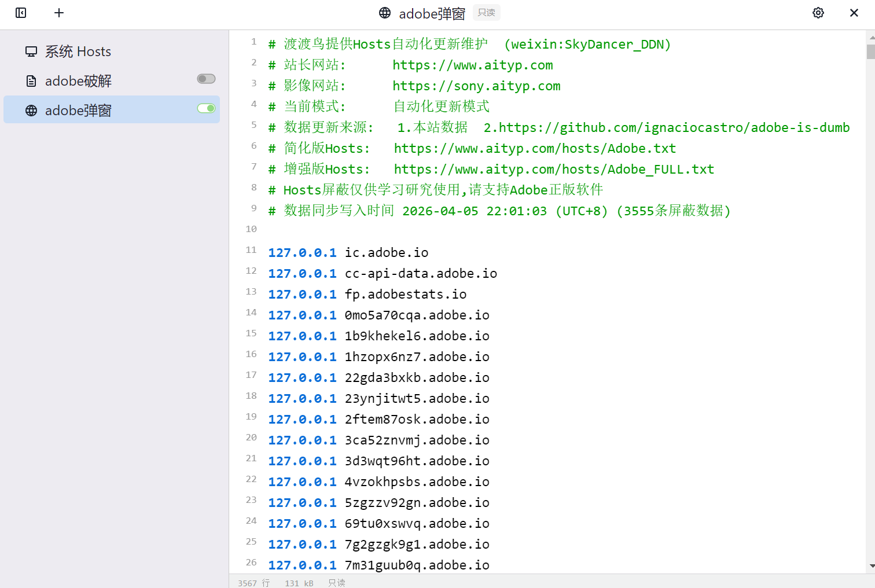Image resolution: width=875 pixels, height=588 pixels.
Task: Select the 系统 Hosts entry
Action: (78, 52)
